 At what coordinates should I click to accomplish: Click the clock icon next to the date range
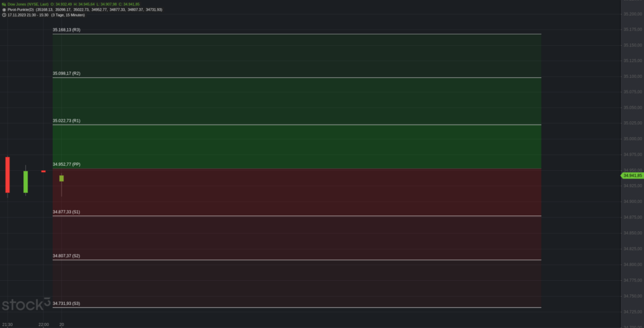(4, 15)
